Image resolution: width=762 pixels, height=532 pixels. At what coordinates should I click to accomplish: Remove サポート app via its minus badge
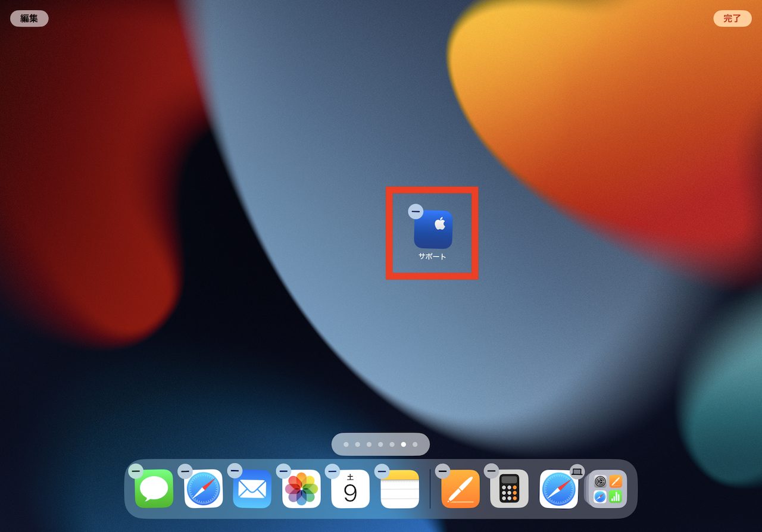416,211
